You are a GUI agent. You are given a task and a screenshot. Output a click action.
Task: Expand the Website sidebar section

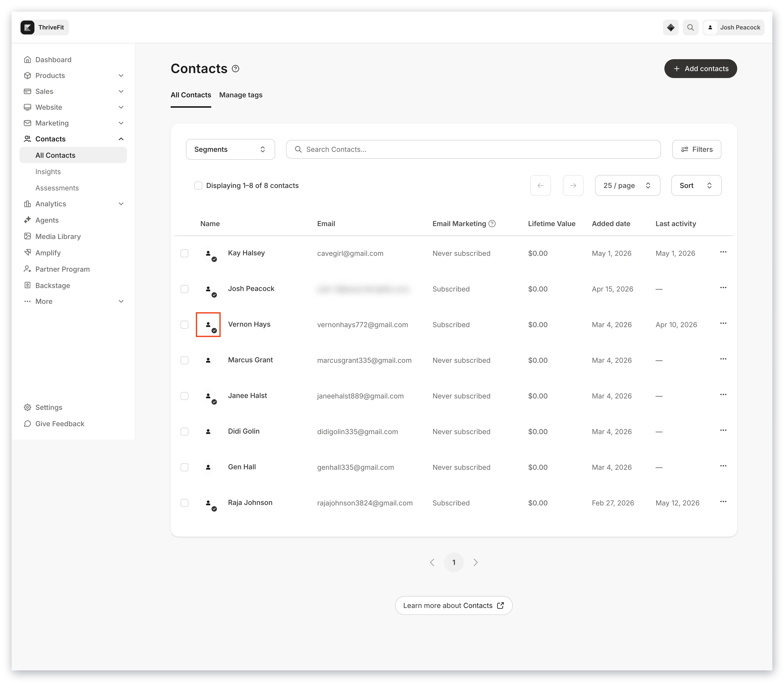(121, 107)
